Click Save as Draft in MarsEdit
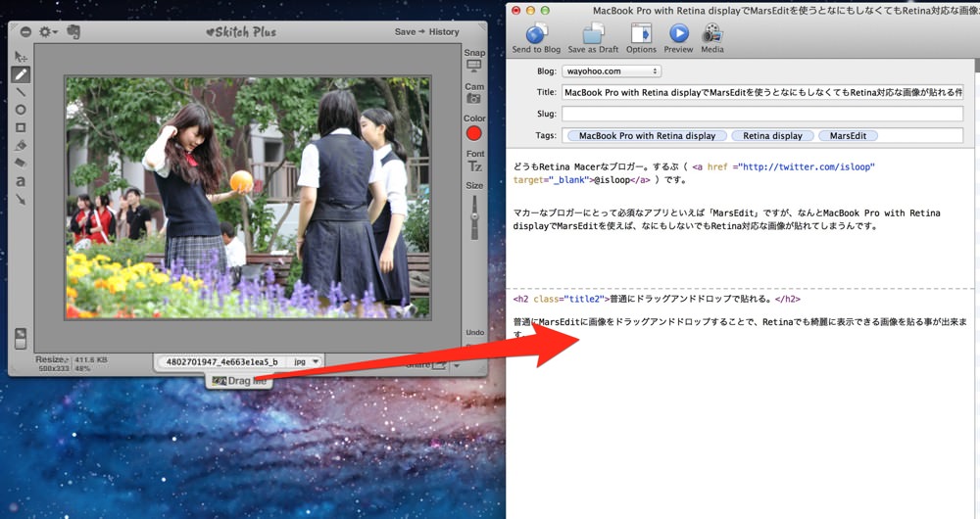Screen dimensions: 980x519 [593, 39]
